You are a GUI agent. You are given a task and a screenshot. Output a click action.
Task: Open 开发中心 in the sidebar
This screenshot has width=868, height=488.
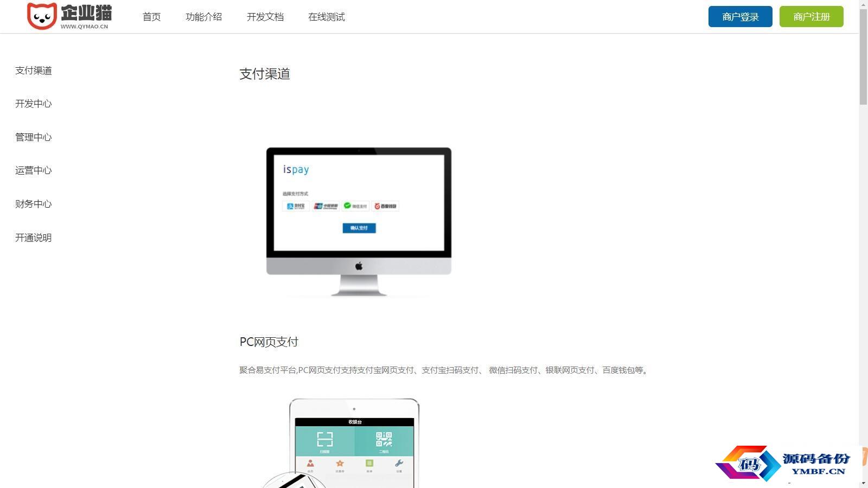(34, 104)
